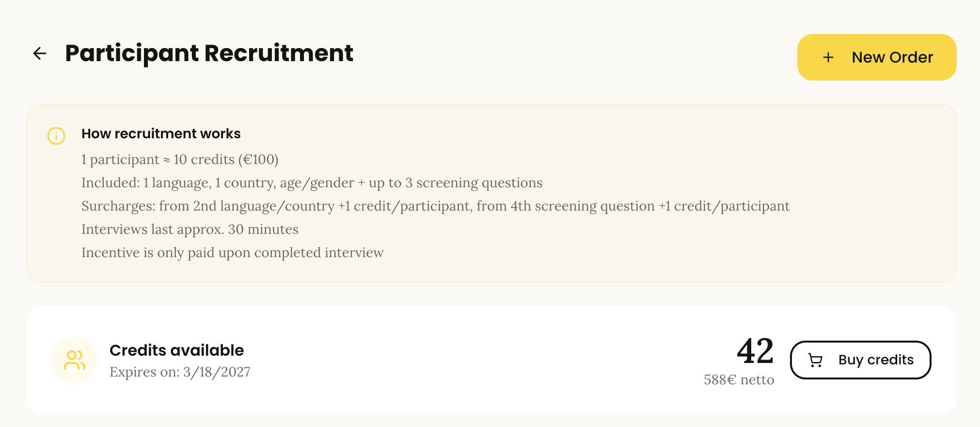The width and height of the screenshot is (980, 427).
Task: Click the 1 participant ≈ 10 credits line
Action: coord(180,159)
